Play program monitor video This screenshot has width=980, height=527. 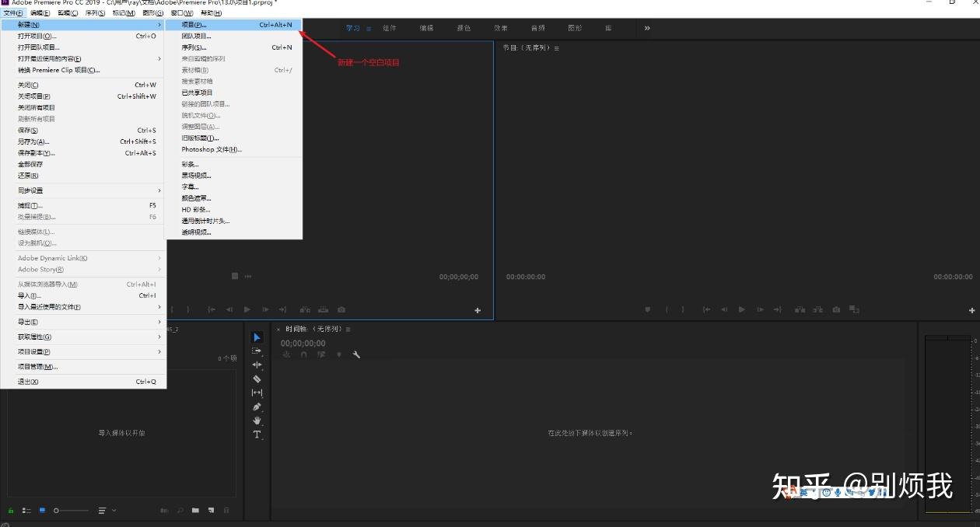[741, 309]
